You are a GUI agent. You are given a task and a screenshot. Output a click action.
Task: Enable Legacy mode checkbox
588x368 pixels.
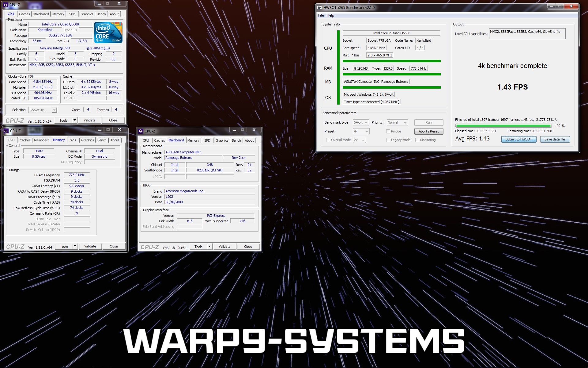point(388,140)
